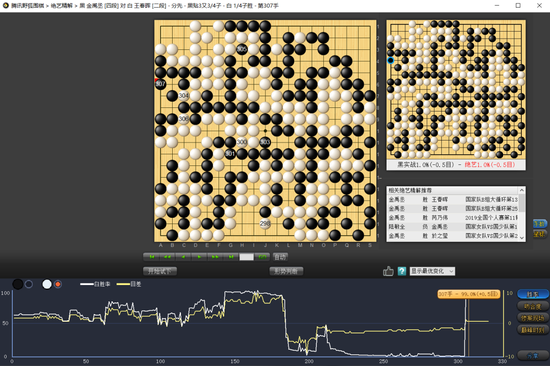
Task: Click the app logo icon in title bar
Action: (6, 6)
